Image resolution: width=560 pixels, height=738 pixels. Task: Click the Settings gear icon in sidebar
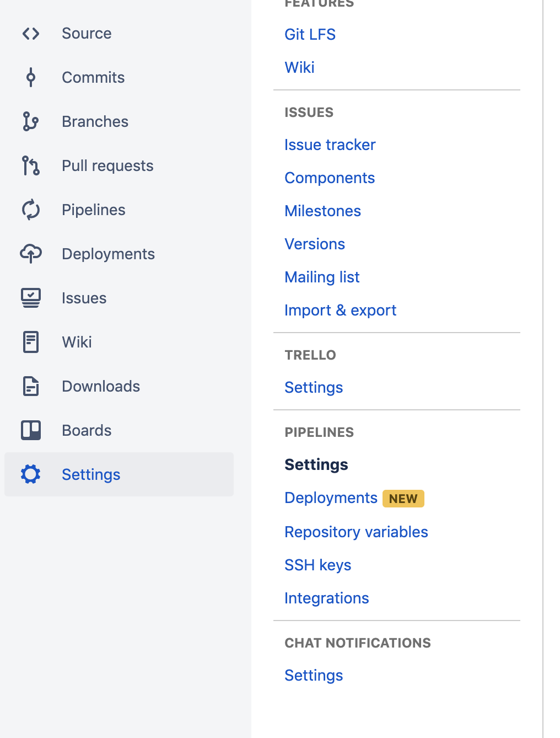(31, 474)
